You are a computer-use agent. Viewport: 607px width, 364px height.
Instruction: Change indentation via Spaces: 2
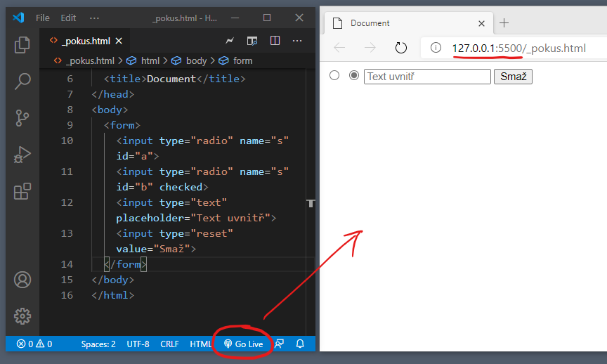98,344
